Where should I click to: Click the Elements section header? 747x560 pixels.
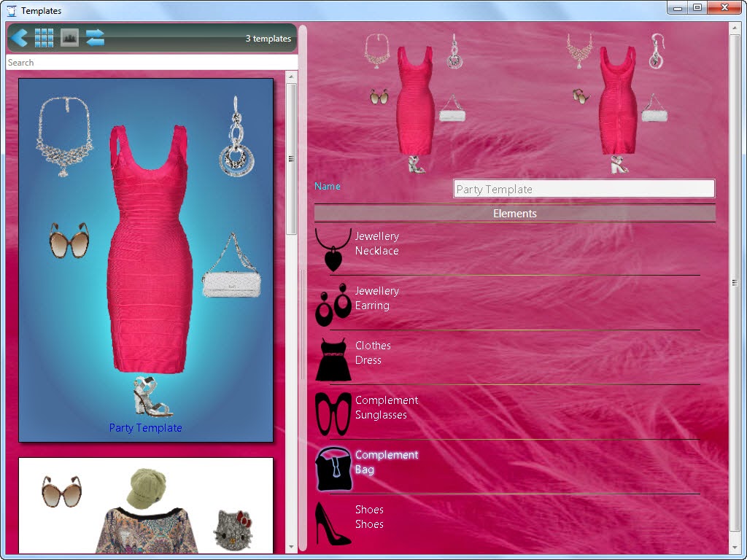click(x=514, y=213)
